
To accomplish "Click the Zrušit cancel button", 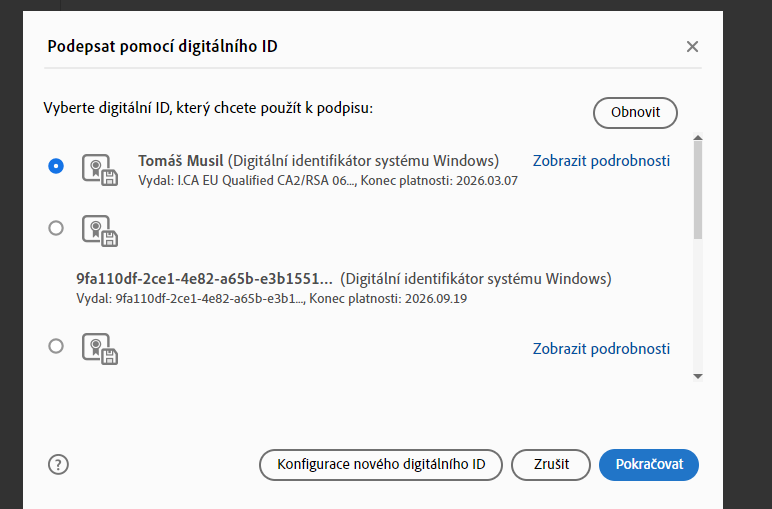I will (550, 464).
